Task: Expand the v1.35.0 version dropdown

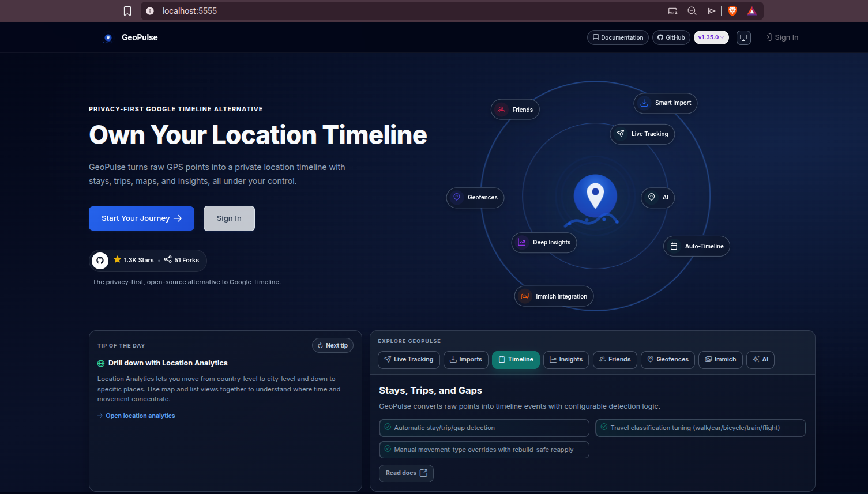Action: tap(711, 37)
